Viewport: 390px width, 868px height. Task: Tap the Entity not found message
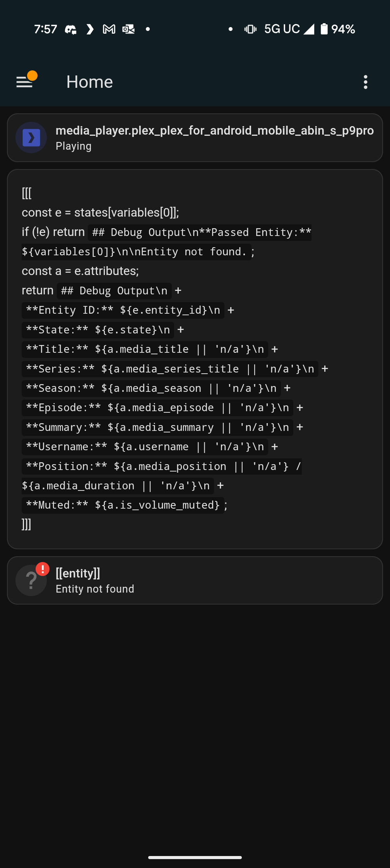tap(95, 589)
